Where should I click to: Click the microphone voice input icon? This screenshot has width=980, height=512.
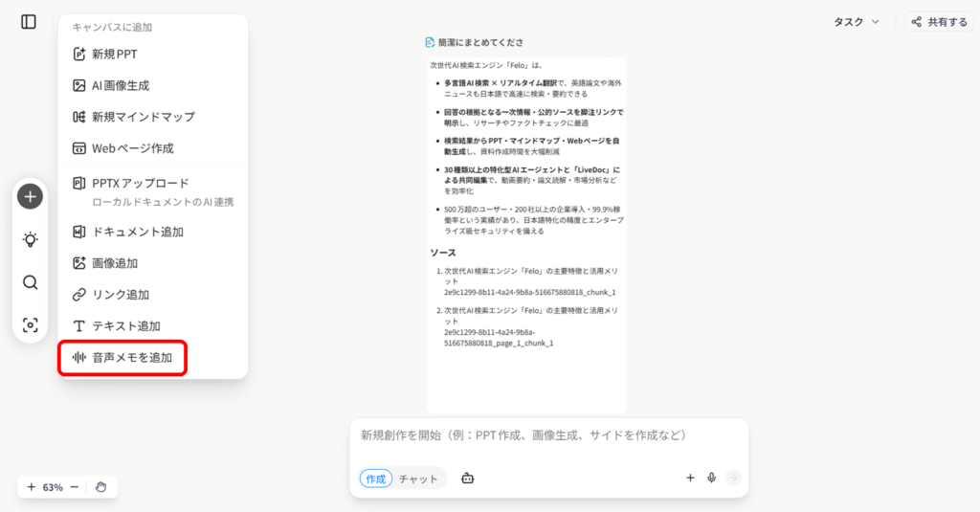pyautogui.click(x=711, y=479)
